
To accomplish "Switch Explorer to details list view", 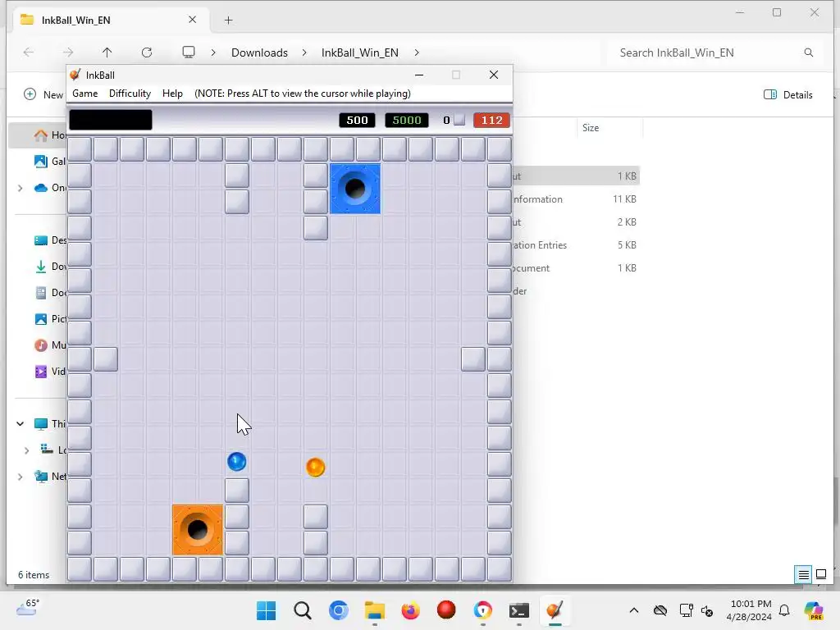I will pos(804,575).
